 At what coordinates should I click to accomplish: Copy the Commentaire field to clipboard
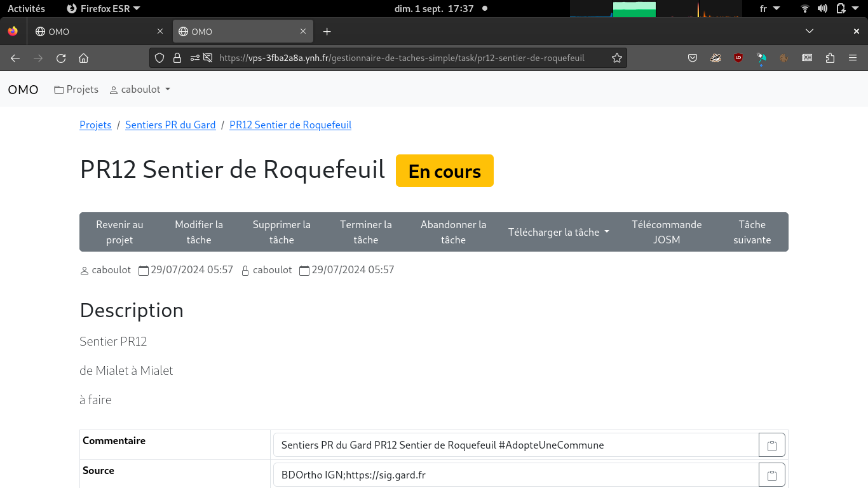pos(772,445)
